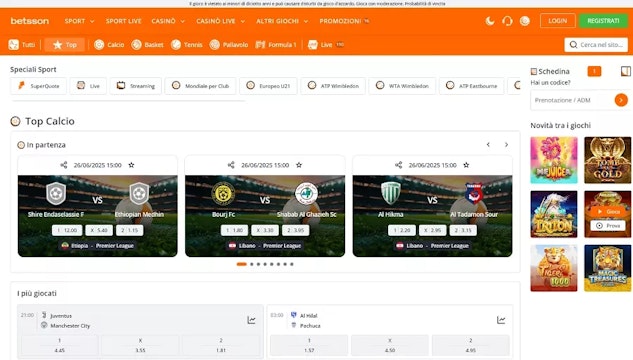Screen dimensions: 633x360
Task: Select X 2.95 odds Al Hikma match
Action: 432,230
